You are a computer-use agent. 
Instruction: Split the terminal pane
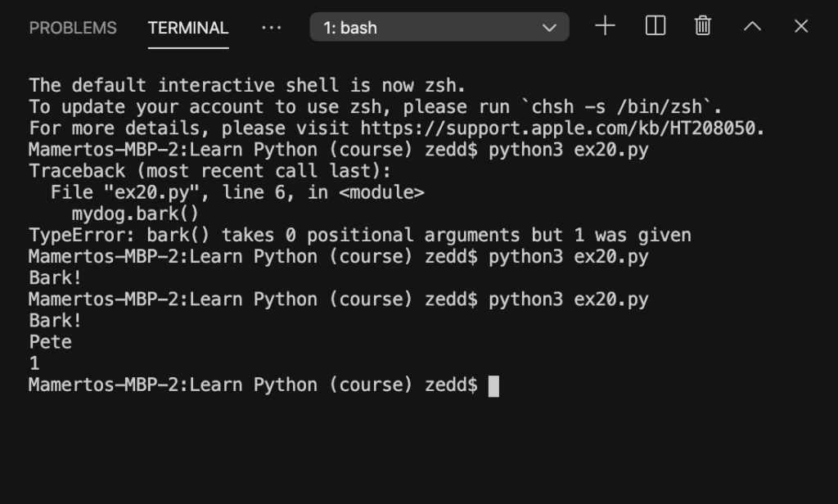pyautogui.click(x=656, y=26)
